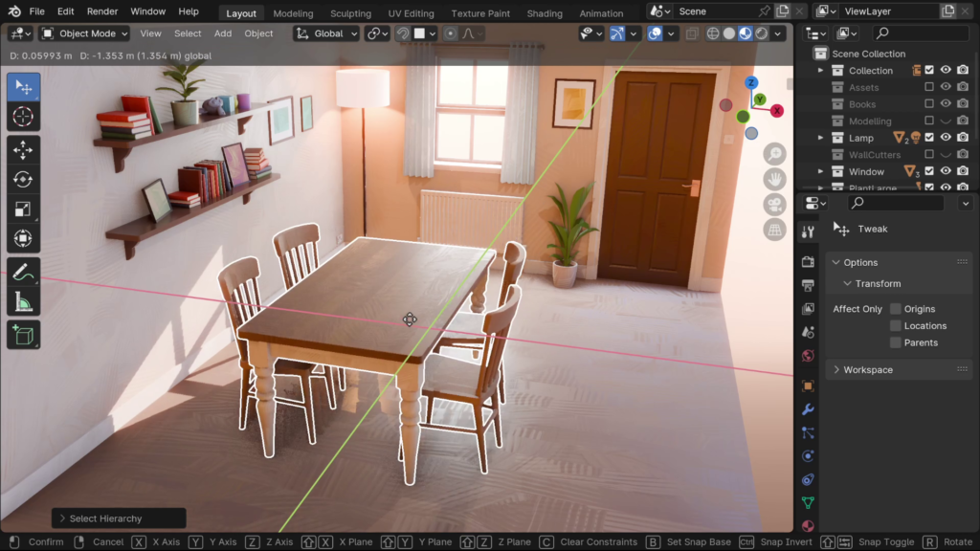Enable the Parents checkbox
Viewport: 980px width, 551px height.
tap(896, 342)
